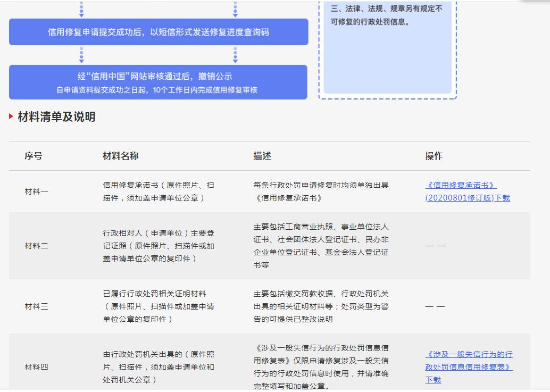Viewport: 550px width, 392px height.
Task: Click the 材料二 row label
Action: [x=37, y=246]
